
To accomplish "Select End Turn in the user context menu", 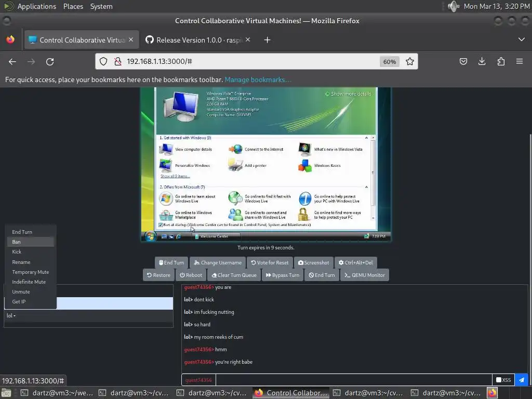I will click(31, 232).
